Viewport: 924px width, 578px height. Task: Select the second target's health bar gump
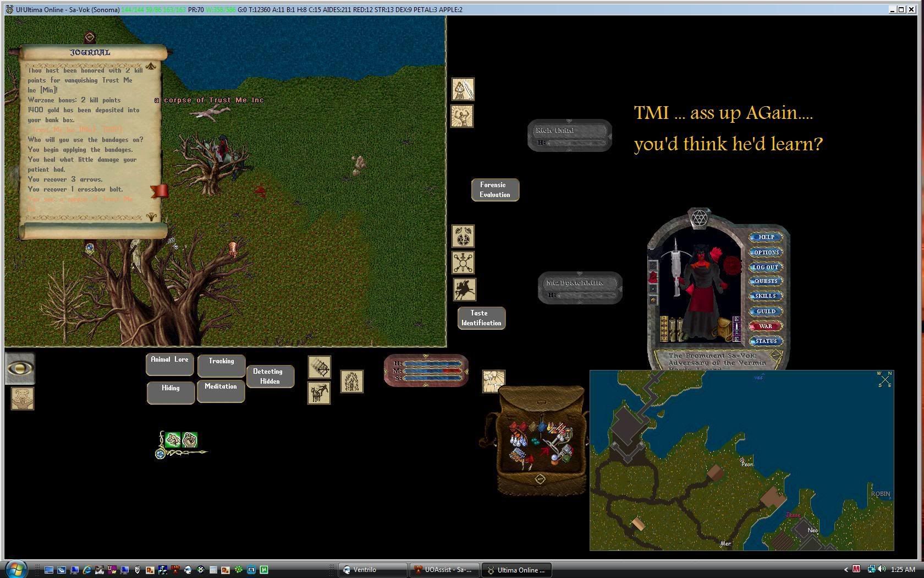click(580, 288)
